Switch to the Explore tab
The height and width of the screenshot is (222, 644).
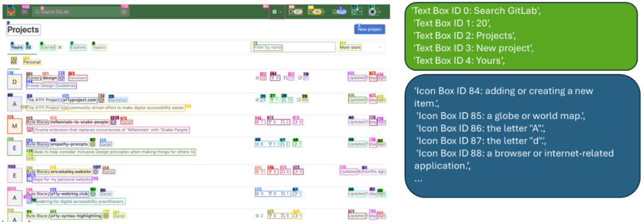pos(78,48)
